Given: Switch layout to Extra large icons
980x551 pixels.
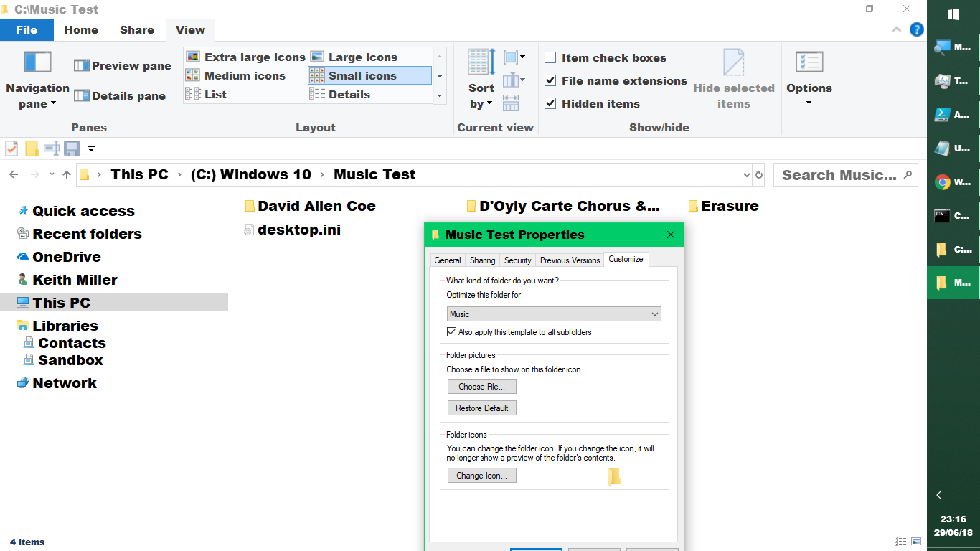Looking at the screenshot, I should point(246,57).
